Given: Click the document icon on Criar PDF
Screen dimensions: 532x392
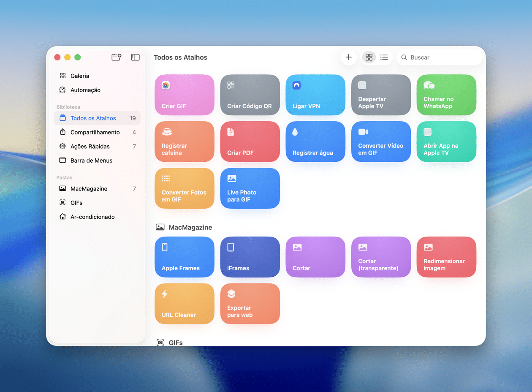Looking at the screenshot, I should pos(231,132).
